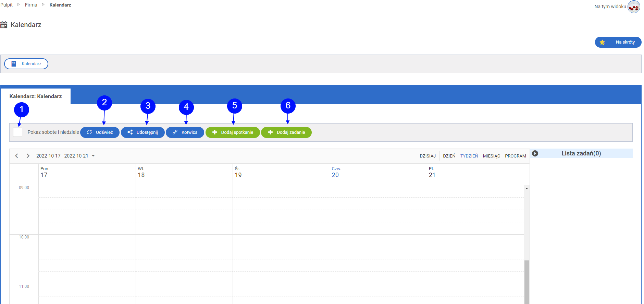Click the 11:00 time label
This screenshot has width=644, height=304.
coord(24,287)
